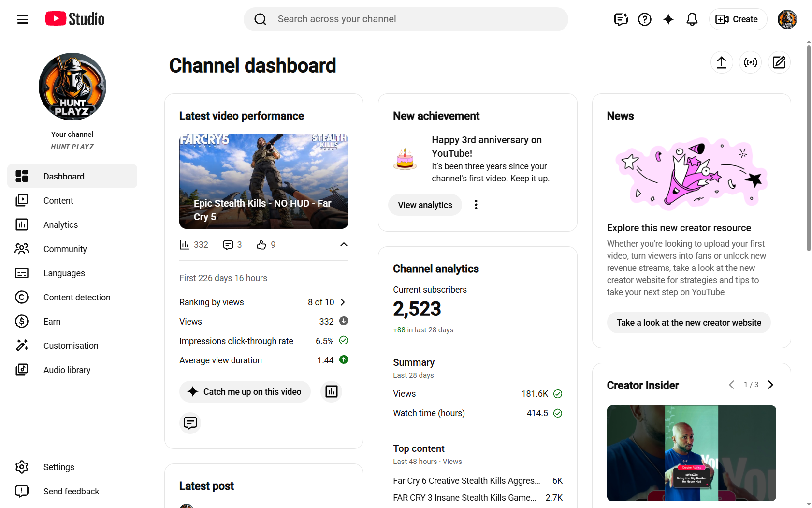
Task: Click Catch me up on this video
Action: click(245, 391)
